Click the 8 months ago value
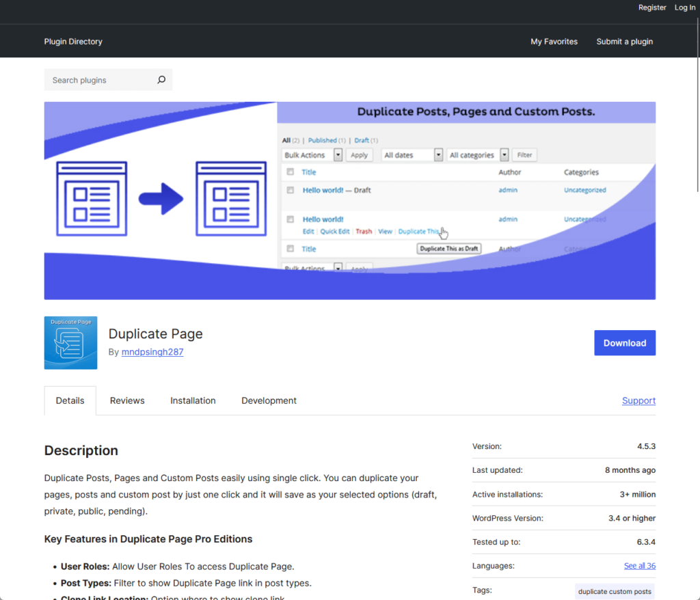Screen dimensions: 700x600 (x=630, y=470)
